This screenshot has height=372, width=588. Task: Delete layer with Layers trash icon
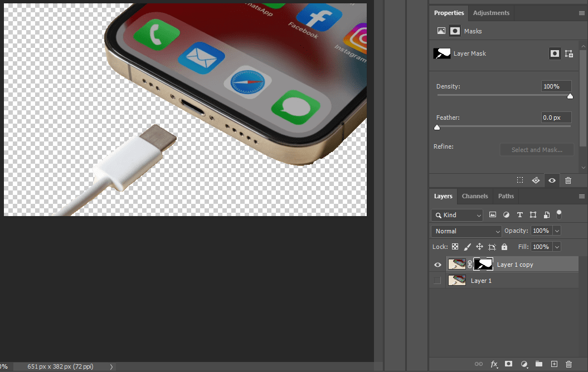568,364
